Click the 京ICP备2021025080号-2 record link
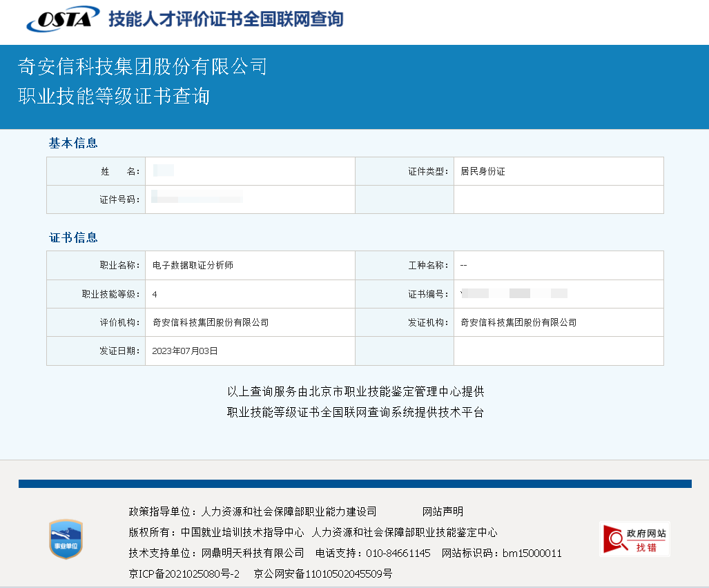Viewport: 709px width, 588px height. (184, 574)
